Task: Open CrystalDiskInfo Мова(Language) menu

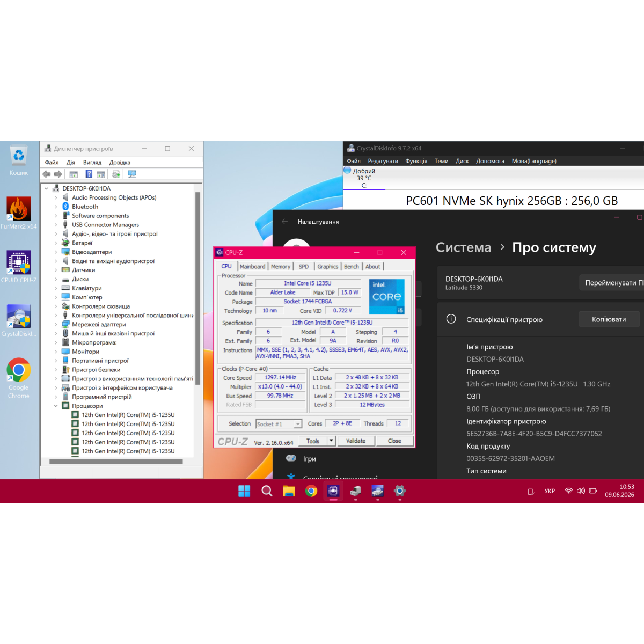Action: point(534,161)
